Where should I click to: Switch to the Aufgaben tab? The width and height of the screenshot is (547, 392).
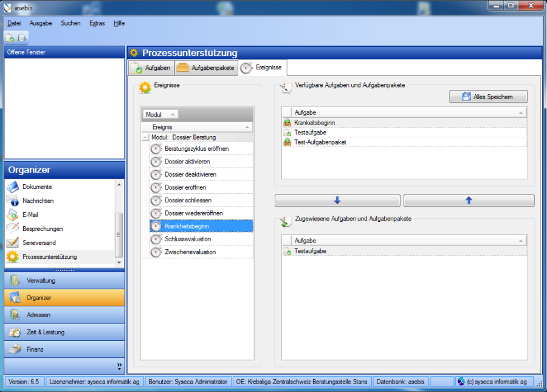tap(151, 68)
